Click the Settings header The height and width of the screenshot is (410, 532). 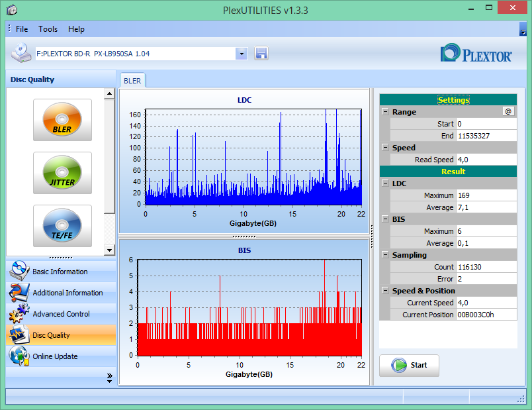pos(448,100)
